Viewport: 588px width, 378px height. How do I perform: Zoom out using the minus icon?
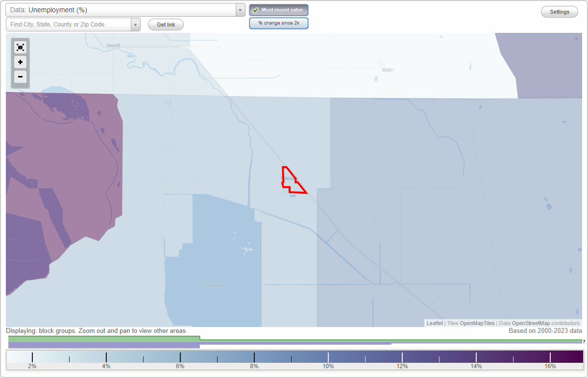20,77
